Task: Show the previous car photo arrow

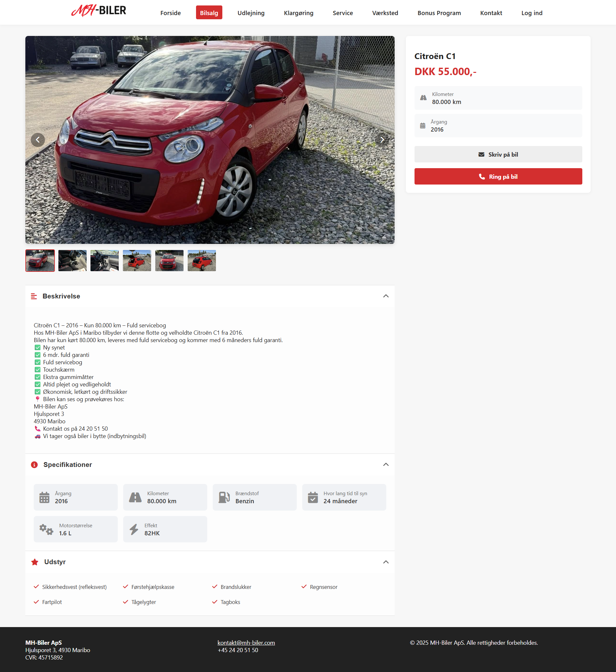Action: tap(38, 140)
